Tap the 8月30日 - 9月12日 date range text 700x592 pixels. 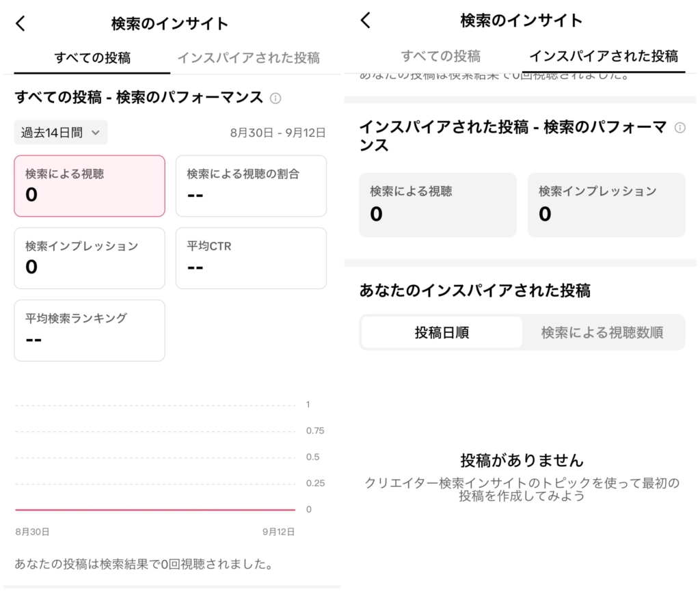pyautogui.click(x=278, y=133)
